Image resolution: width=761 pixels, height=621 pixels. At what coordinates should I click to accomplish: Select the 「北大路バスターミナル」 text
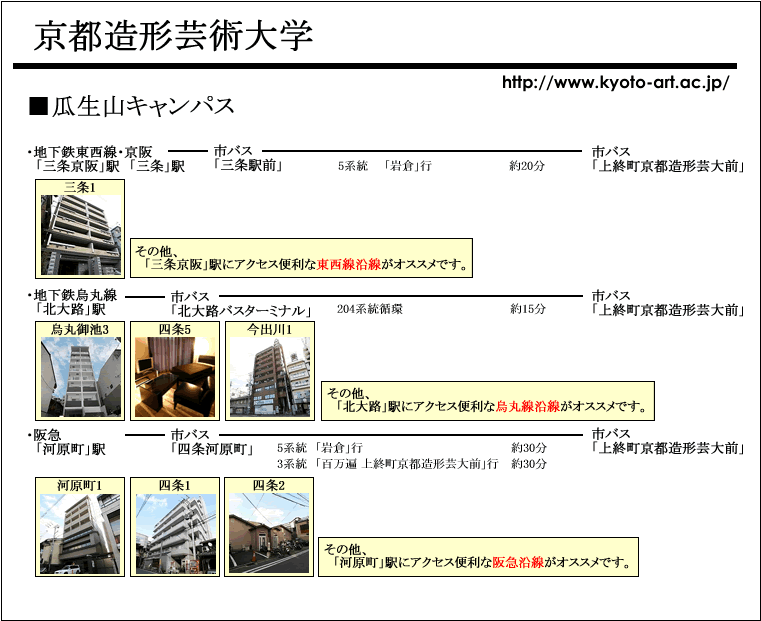[x=241, y=310]
